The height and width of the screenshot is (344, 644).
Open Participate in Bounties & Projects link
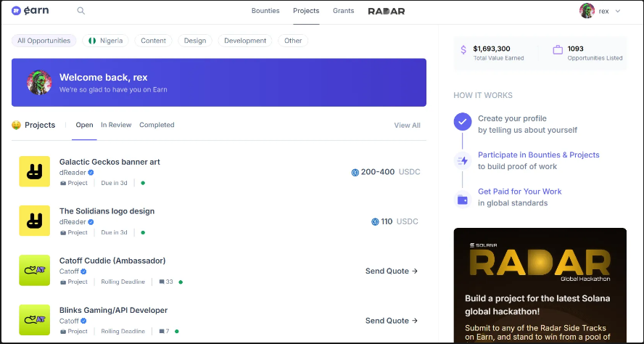[538, 155]
